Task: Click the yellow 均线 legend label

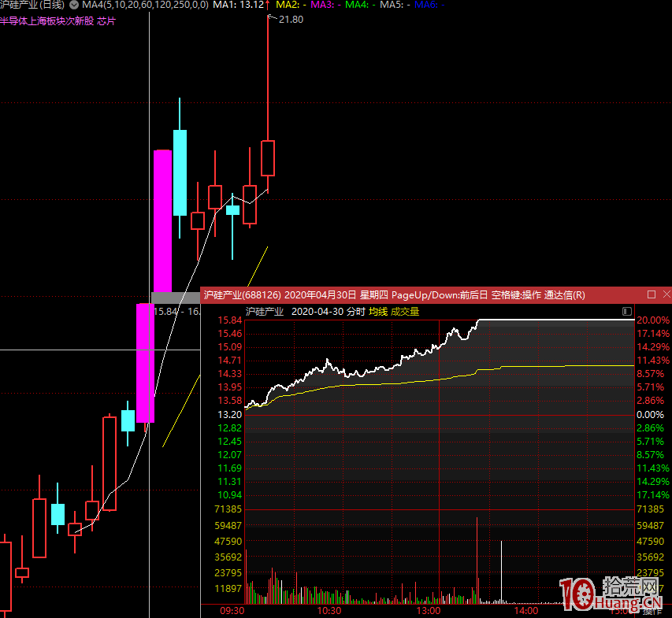Action: click(x=378, y=312)
